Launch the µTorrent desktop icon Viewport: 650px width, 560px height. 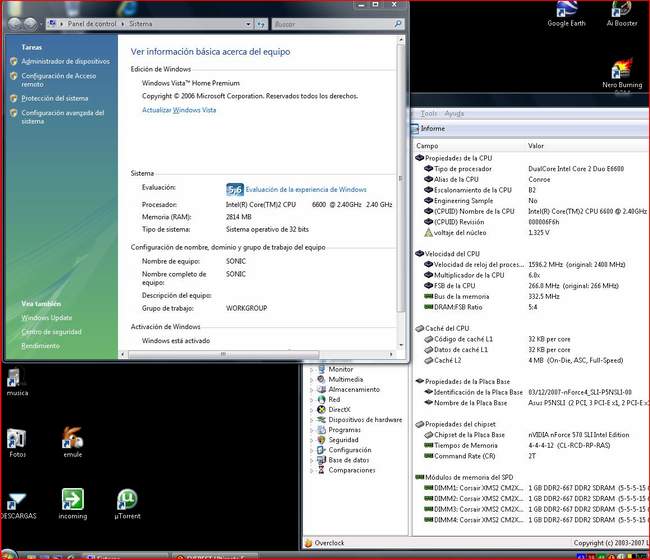click(127, 499)
